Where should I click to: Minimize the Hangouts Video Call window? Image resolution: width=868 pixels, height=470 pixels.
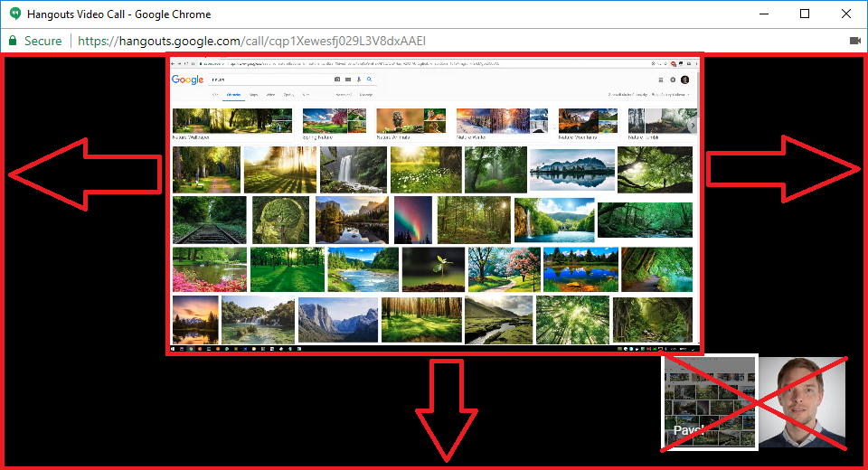pyautogui.click(x=765, y=14)
